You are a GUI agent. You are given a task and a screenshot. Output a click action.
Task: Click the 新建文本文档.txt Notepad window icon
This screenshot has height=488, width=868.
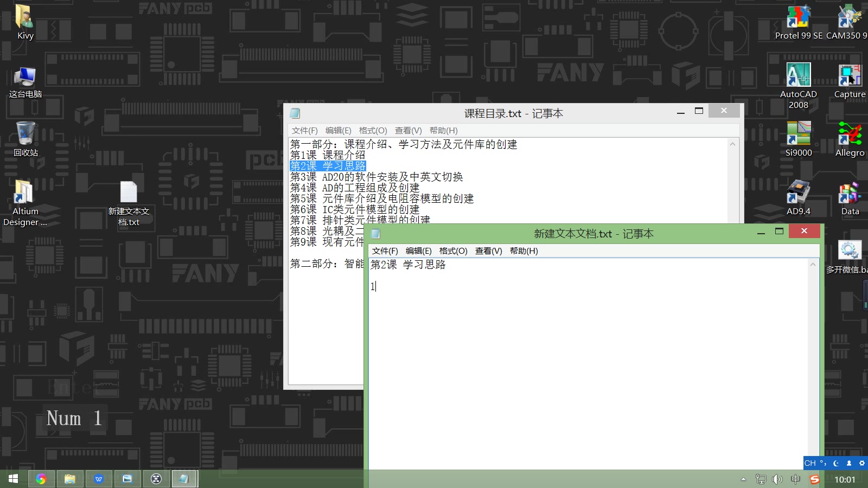point(375,234)
